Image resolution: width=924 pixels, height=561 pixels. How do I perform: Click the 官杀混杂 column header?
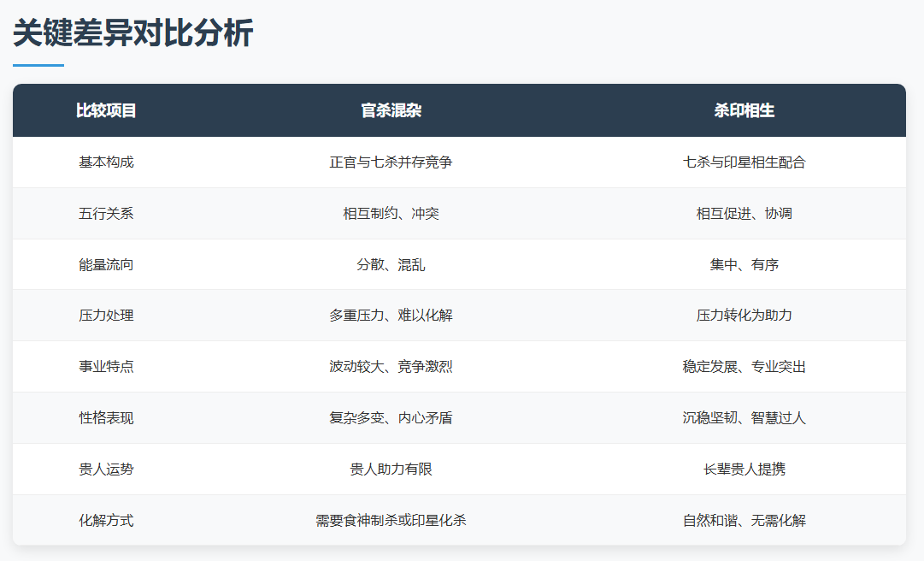click(391, 111)
